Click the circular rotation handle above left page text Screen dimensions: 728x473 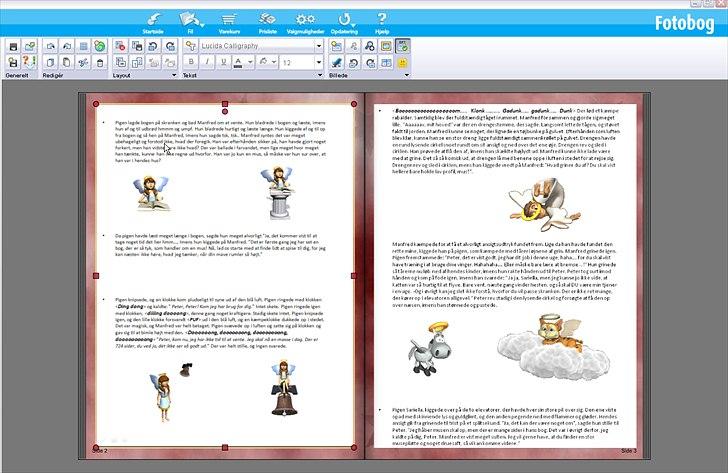pos(225,111)
